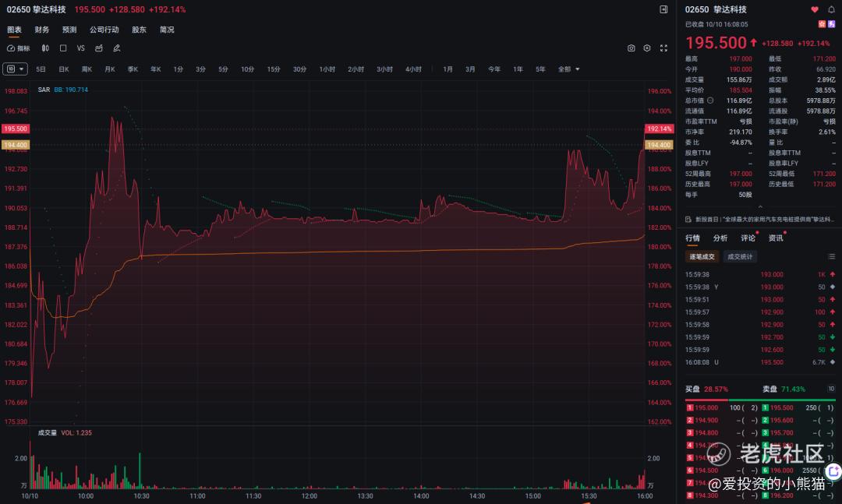Select the 194.400 yellow price tag

tap(16, 145)
